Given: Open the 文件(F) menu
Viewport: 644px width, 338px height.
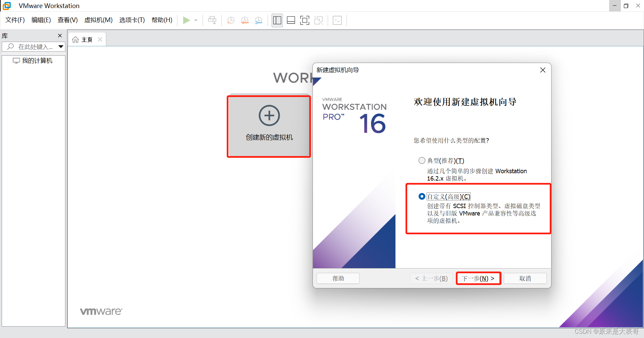Looking at the screenshot, I should (x=15, y=20).
